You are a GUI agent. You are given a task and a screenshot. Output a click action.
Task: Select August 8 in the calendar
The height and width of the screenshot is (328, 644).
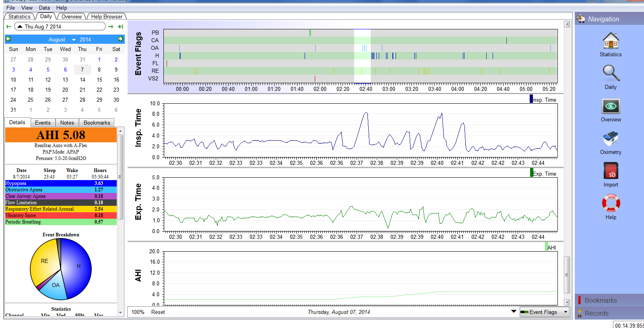(x=99, y=70)
